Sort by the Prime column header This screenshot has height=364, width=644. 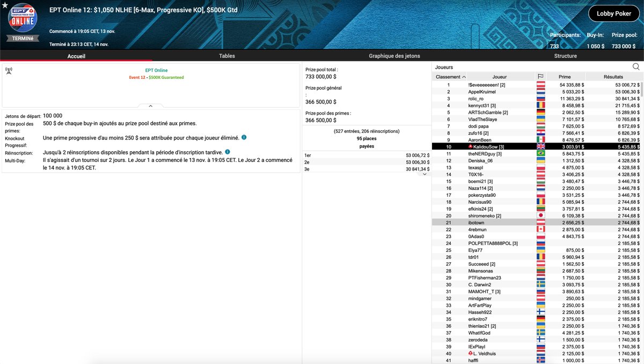pyautogui.click(x=565, y=77)
